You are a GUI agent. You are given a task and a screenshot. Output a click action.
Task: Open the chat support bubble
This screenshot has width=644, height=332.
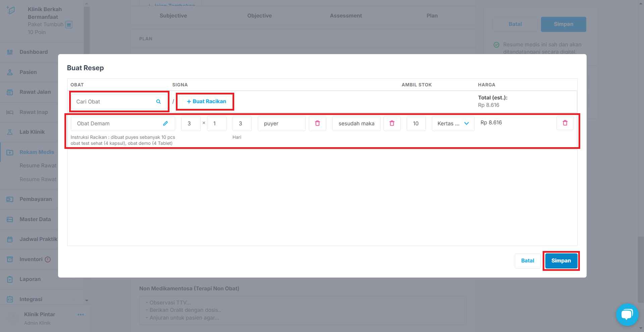point(627,315)
